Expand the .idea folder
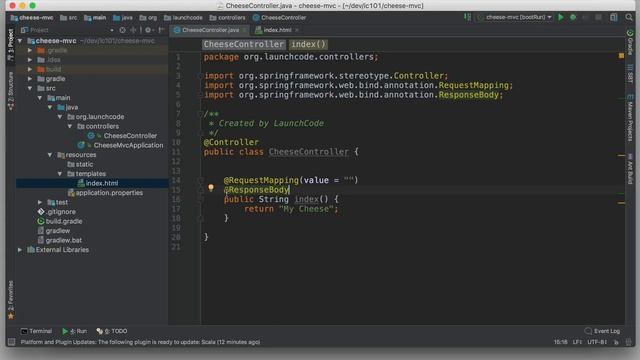The width and height of the screenshot is (640, 360). [30, 60]
